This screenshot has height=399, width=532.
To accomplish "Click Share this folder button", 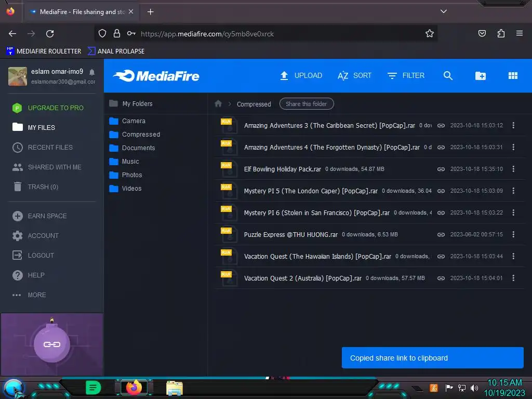I will coord(307,104).
